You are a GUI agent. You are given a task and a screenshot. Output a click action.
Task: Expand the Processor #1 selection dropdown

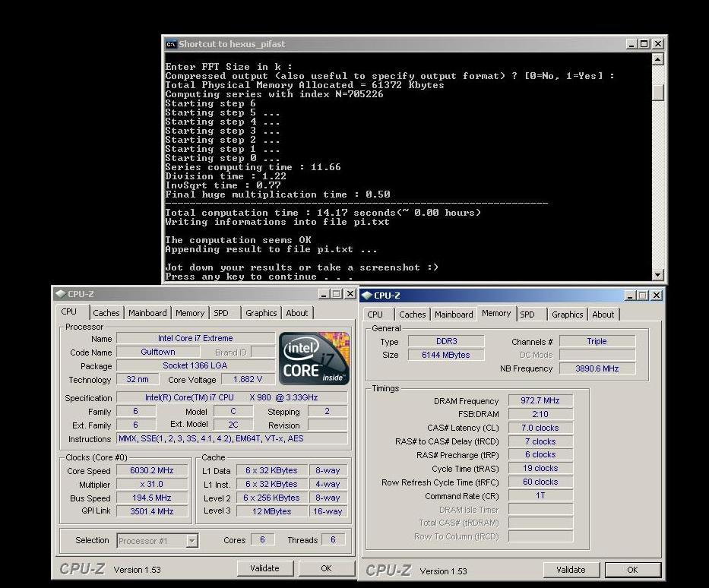191,541
